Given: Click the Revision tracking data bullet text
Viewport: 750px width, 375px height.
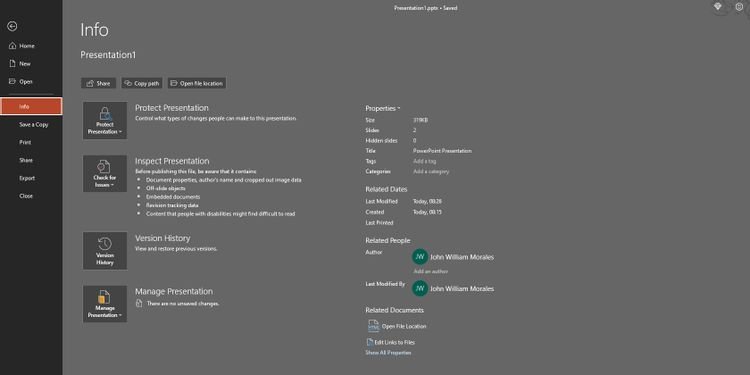Looking at the screenshot, I should point(172,205).
